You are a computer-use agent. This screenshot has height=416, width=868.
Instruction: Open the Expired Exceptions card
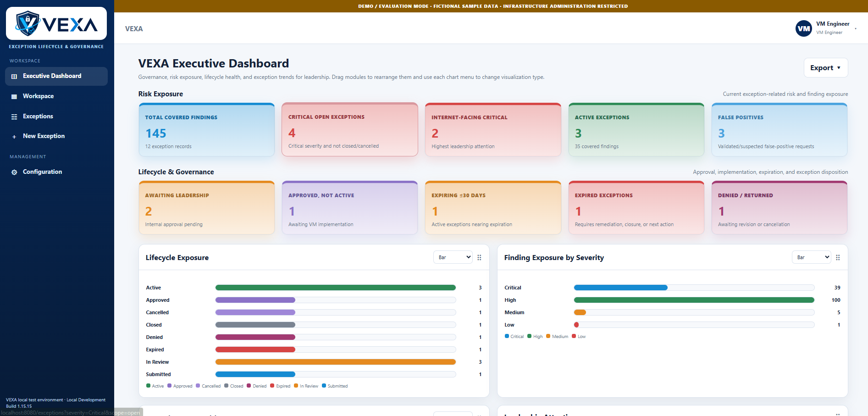click(636, 208)
